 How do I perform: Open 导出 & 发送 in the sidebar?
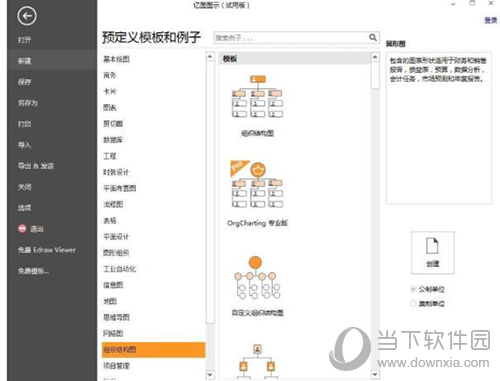(x=36, y=166)
